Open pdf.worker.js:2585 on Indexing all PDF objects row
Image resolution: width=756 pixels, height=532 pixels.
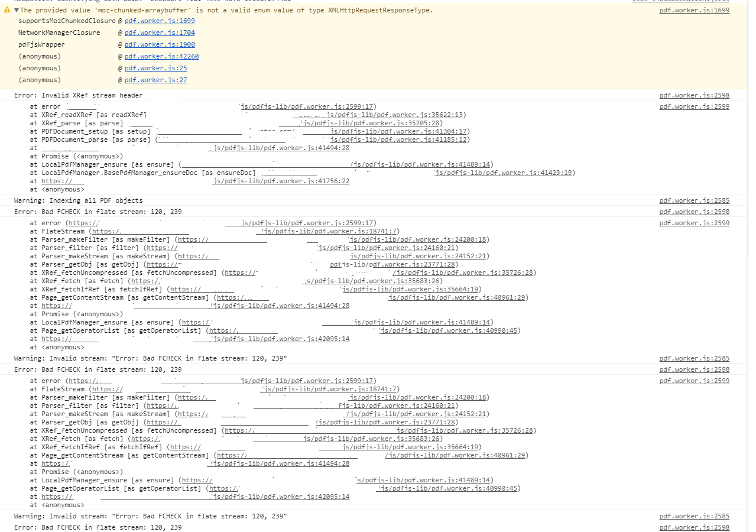[x=695, y=200]
